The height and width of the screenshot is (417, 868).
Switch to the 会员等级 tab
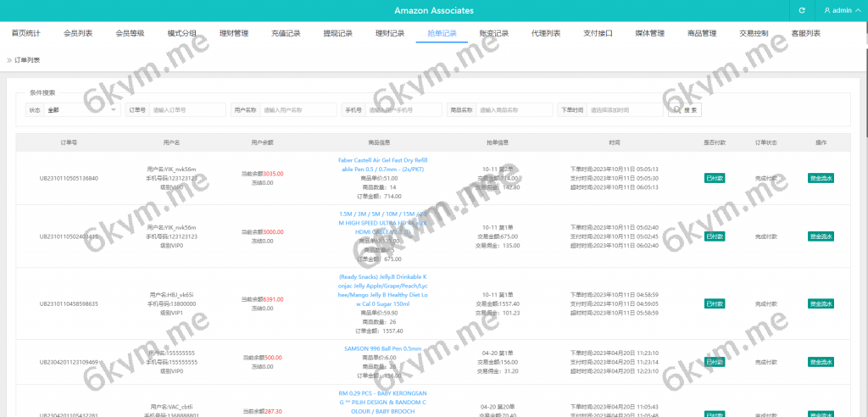click(130, 33)
